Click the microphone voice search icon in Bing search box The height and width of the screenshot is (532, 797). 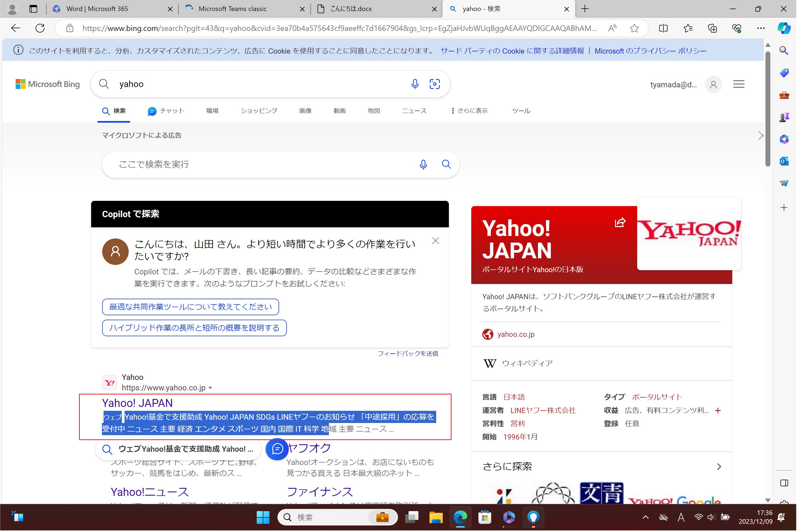415,84
